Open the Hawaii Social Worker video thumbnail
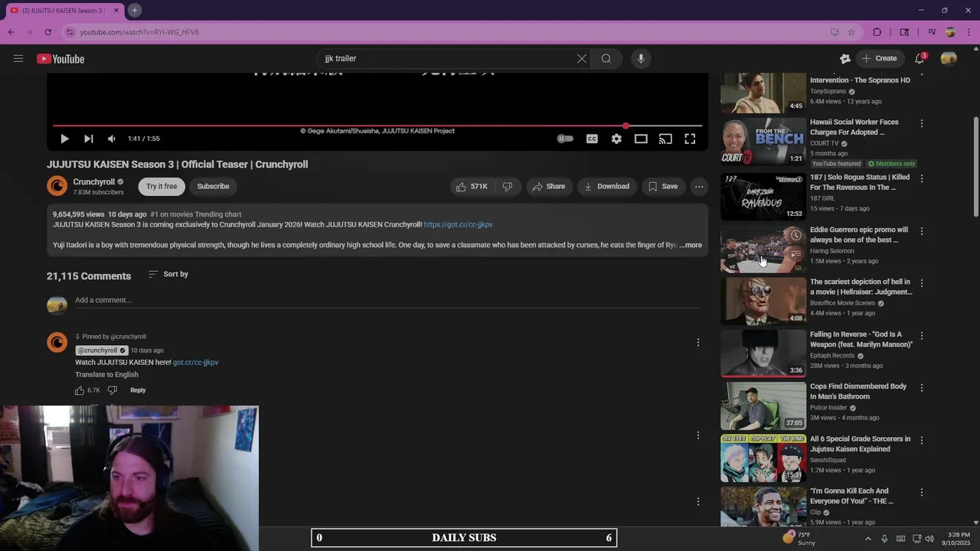The width and height of the screenshot is (980, 551). point(763,142)
